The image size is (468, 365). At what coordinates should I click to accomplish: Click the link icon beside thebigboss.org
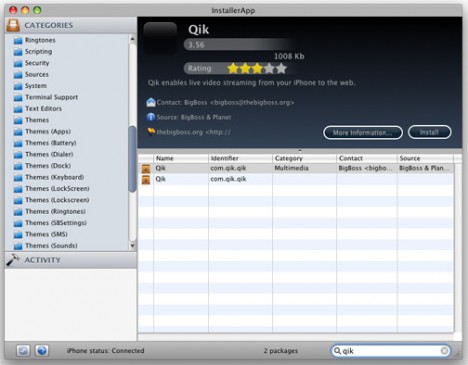[151, 132]
